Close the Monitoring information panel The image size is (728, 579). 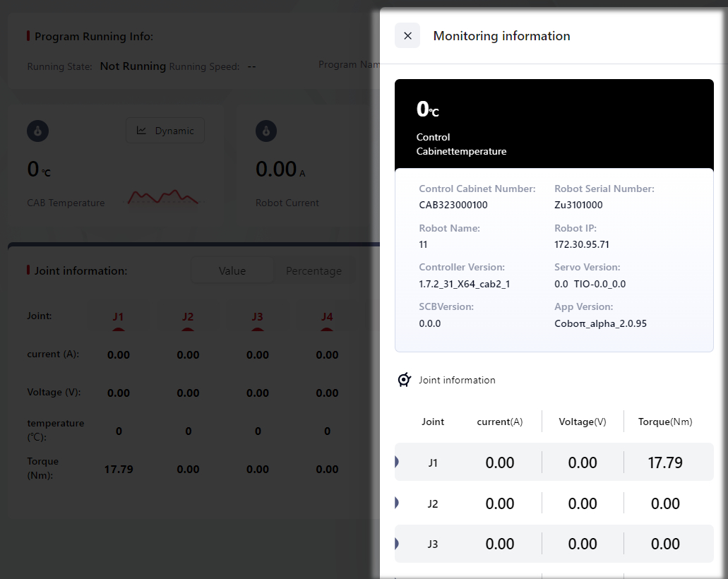coord(407,35)
